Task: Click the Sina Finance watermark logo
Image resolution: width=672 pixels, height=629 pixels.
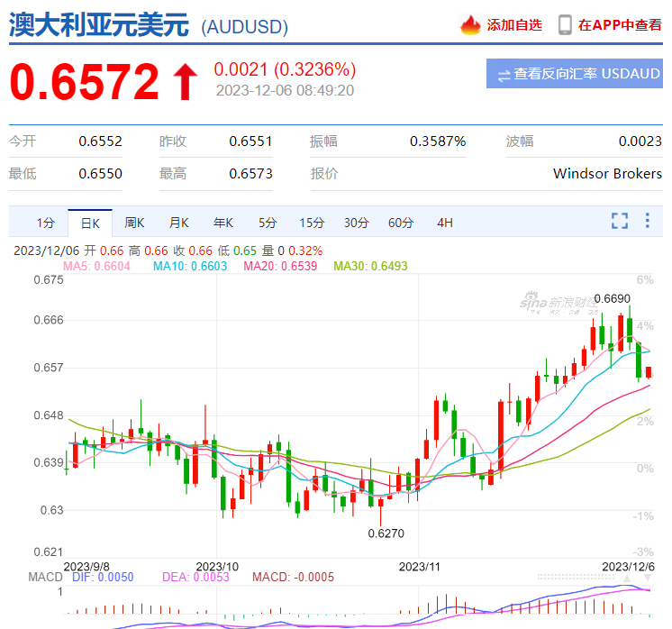Action: coord(558,302)
